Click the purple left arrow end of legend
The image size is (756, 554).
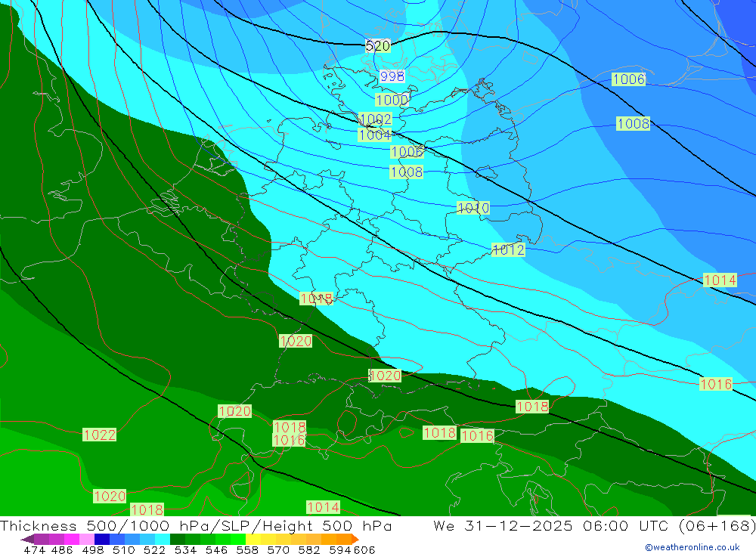pyautogui.click(x=27, y=539)
